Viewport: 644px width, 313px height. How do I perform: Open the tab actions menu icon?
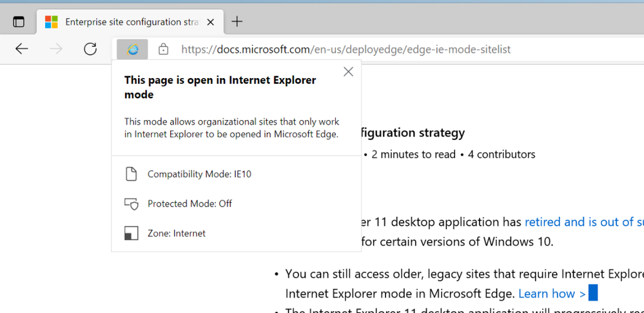pyautogui.click(x=19, y=22)
